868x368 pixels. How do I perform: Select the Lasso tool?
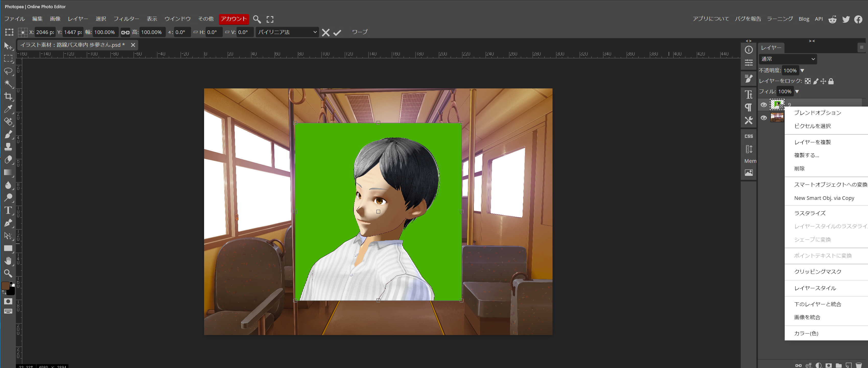tap(8, 71)
